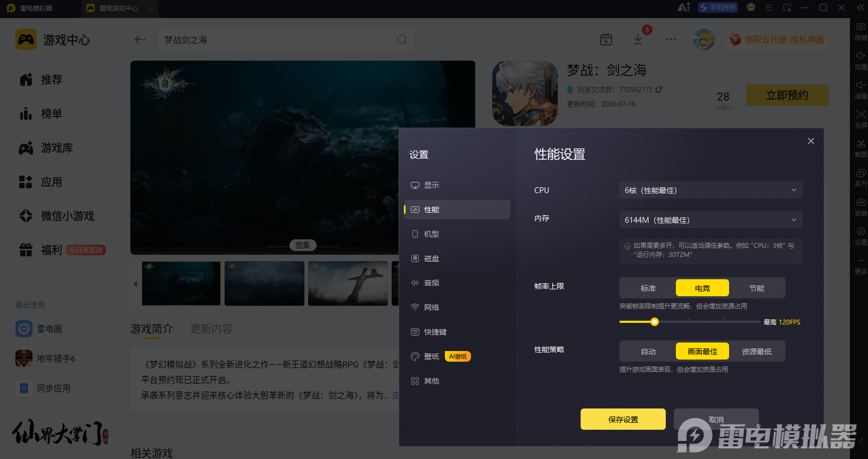Select 磁盘 settings category

457,258
